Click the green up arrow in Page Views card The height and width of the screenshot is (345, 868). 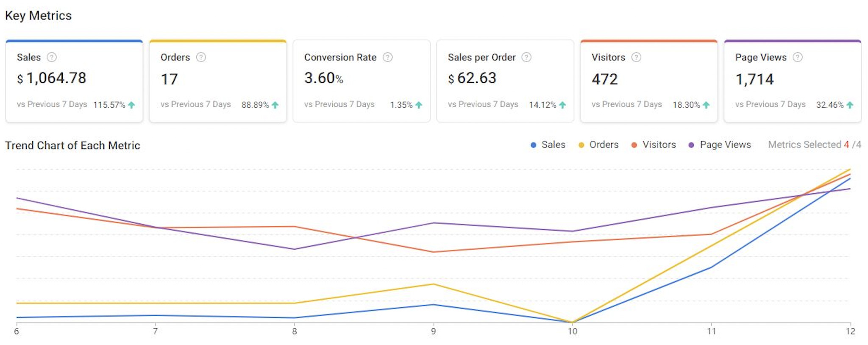pyautogui.click(x=850, y=105)
